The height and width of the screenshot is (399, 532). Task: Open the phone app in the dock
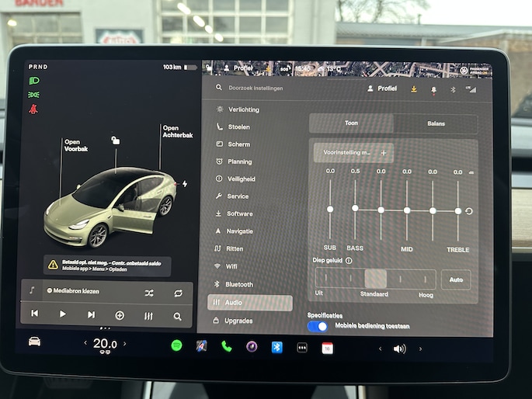[x=227, y=346]
